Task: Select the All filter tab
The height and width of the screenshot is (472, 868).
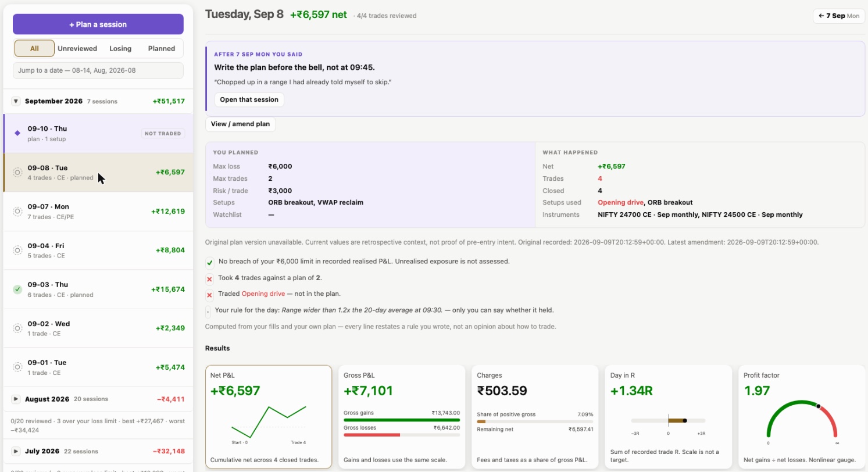Action: point(34,48)
